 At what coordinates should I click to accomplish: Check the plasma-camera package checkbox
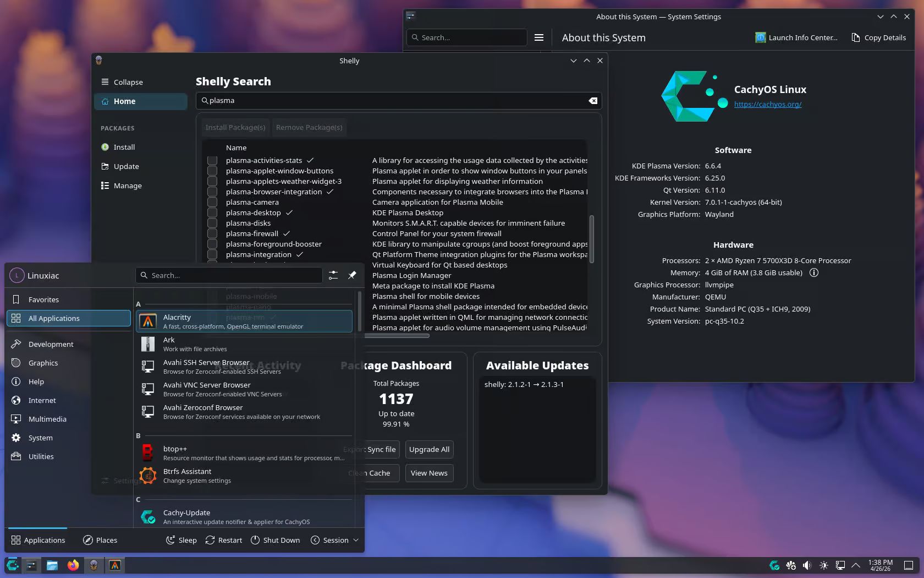(x=212, y=203)
